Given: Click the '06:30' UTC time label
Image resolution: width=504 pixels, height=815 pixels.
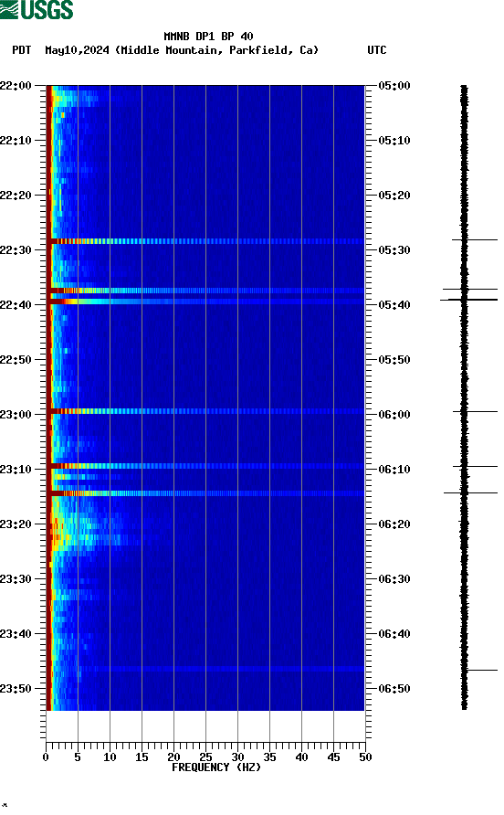Looking at the screenshot, I should click(394, 579).
